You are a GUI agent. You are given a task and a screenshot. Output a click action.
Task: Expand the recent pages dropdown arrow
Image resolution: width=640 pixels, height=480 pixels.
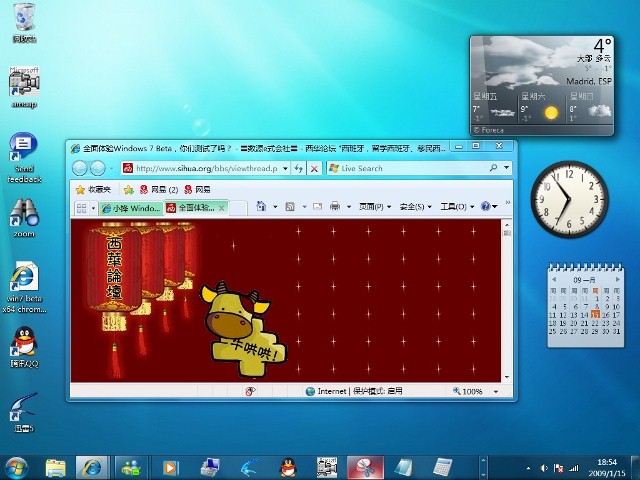pos(111,168)
